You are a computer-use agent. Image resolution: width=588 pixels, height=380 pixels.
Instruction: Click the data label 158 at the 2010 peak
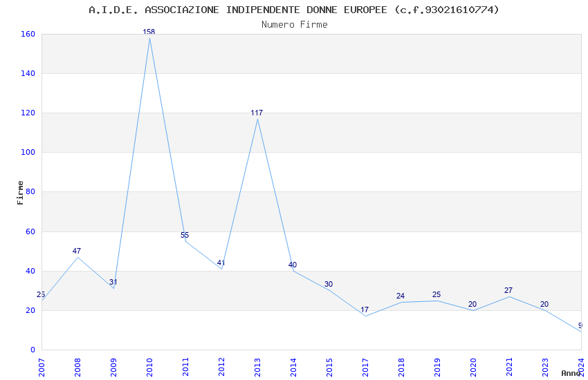tap(149, 32)
